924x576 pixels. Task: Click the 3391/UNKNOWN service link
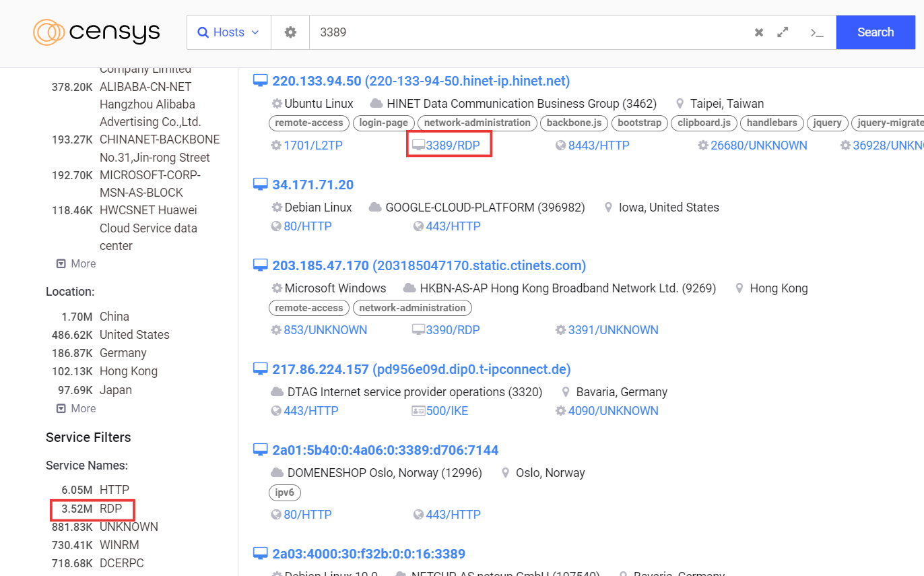coord(613,330)
